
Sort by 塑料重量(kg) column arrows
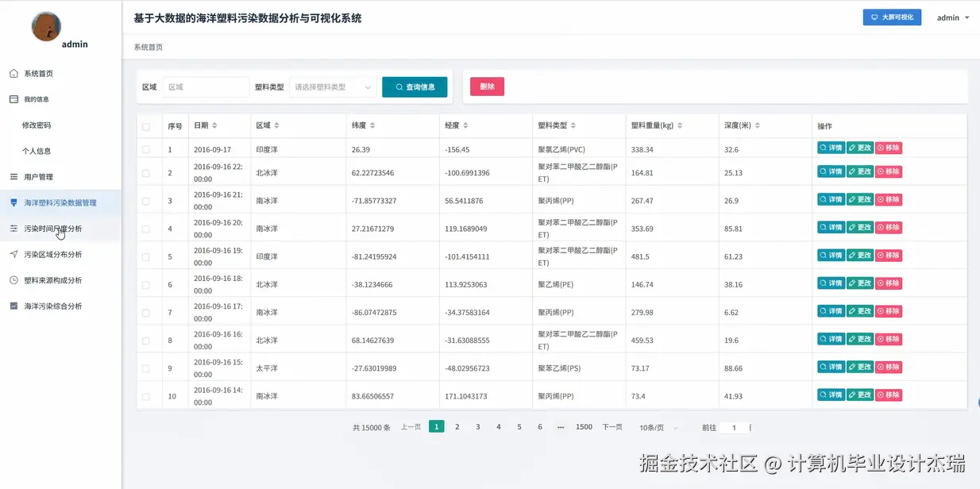680,125
